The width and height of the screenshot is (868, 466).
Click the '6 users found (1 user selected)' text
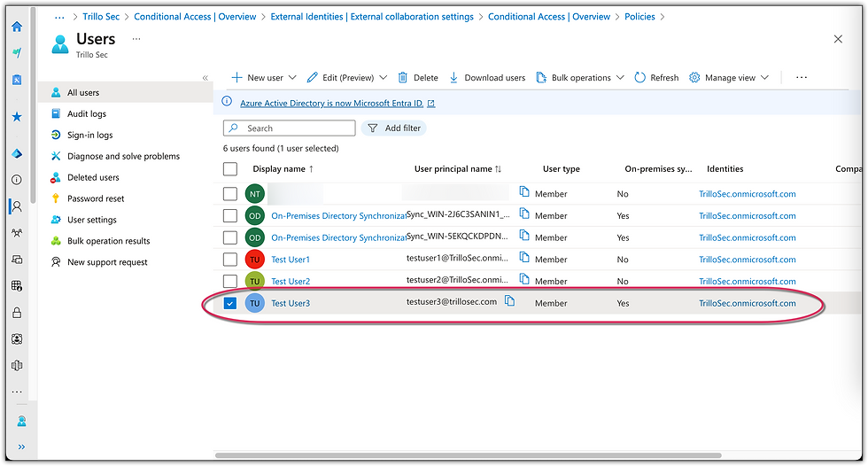281,148
